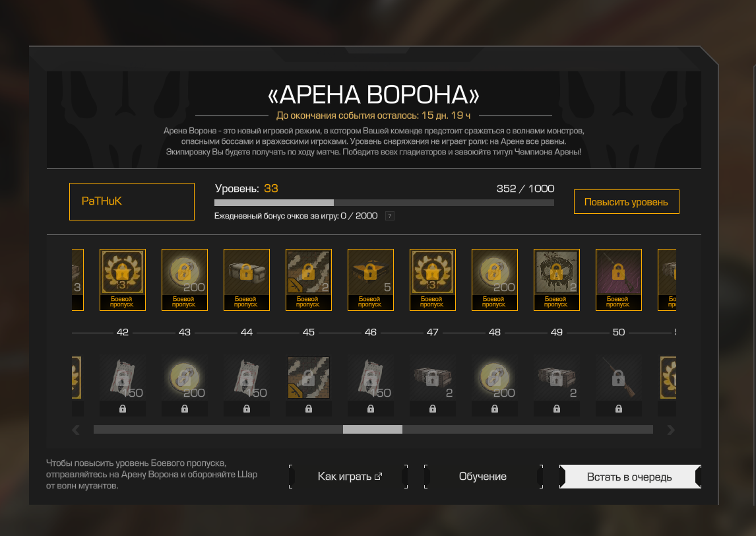Image resolution: width=756 pixels, height=536 pixels.
Task: Select the level 50 free rifle reward
Action: [x=619, y=385]
